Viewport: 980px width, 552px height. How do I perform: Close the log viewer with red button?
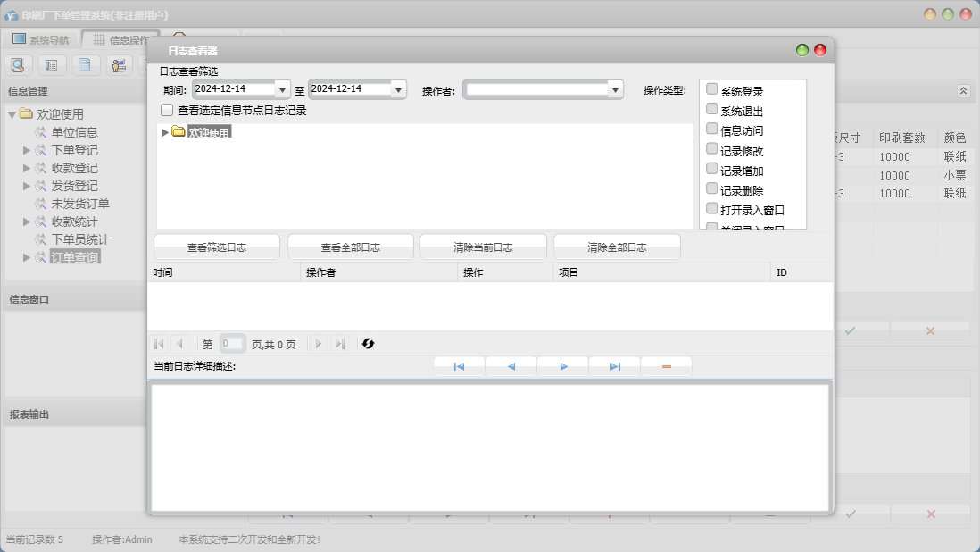[x=820, y=50]
